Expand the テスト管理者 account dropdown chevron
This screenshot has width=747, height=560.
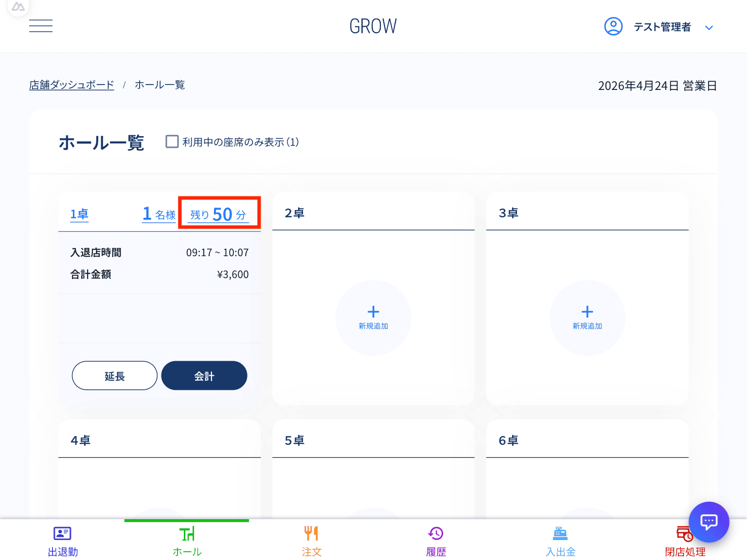709,28
